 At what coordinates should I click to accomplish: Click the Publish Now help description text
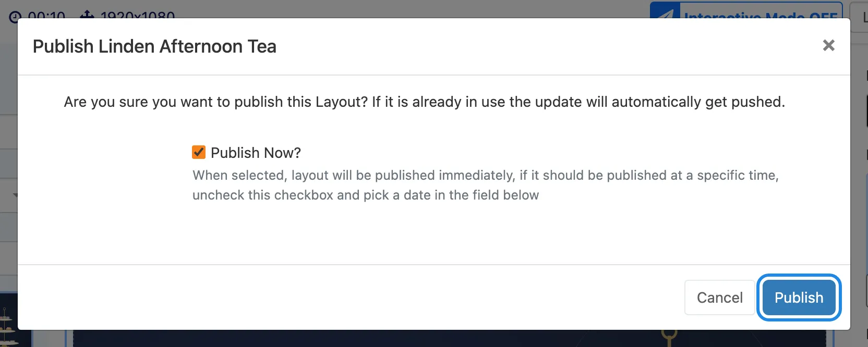point(485,185)
